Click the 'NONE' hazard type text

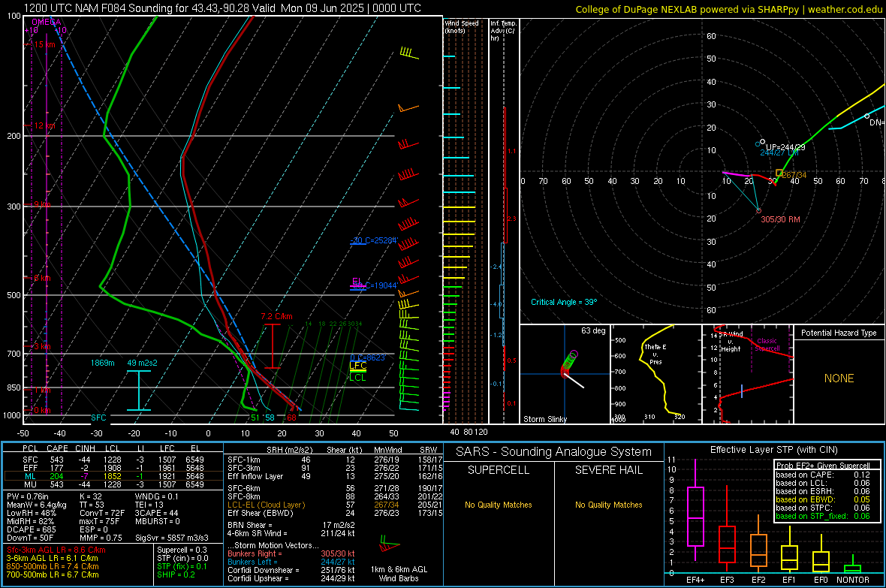point(839,378)
